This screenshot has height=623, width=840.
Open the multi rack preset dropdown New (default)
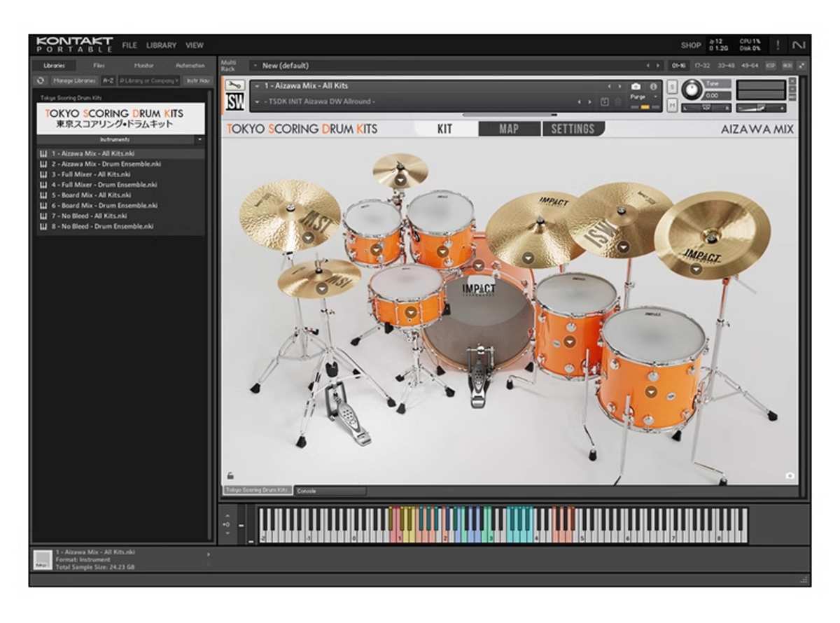click(x=254, y=65)
